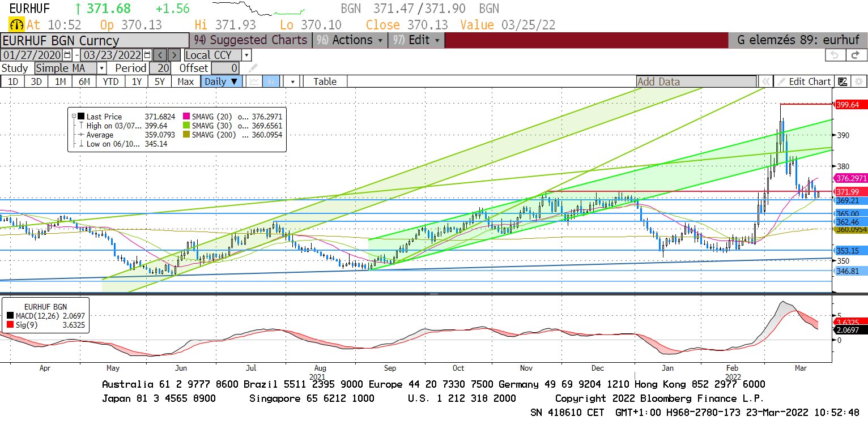Screen dimensions: 868x429
Task: Click the G elemzés 89: eurhuf title
Action: (x=798, y=40)
